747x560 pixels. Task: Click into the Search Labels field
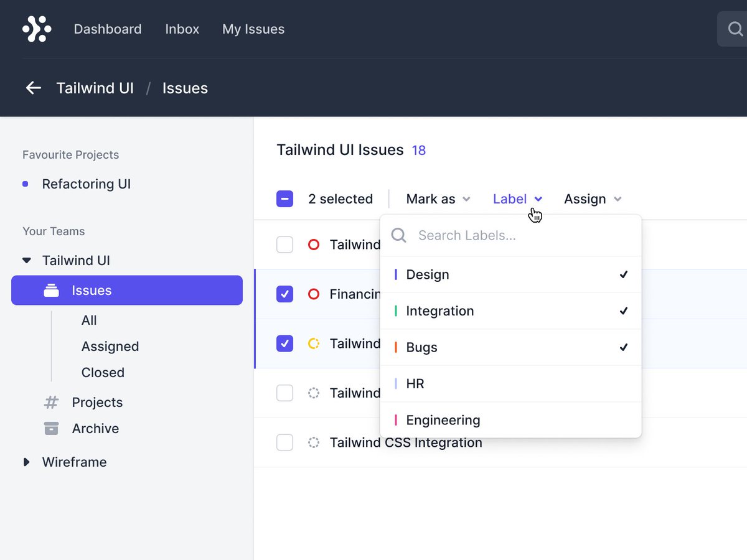(510, 235)
